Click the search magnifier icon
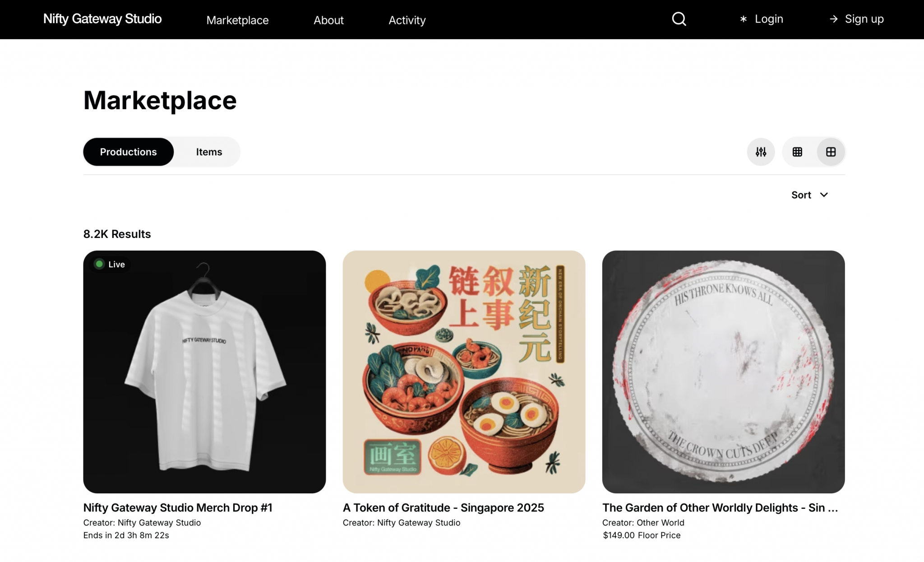924x562 pixels. coord(679,19)
